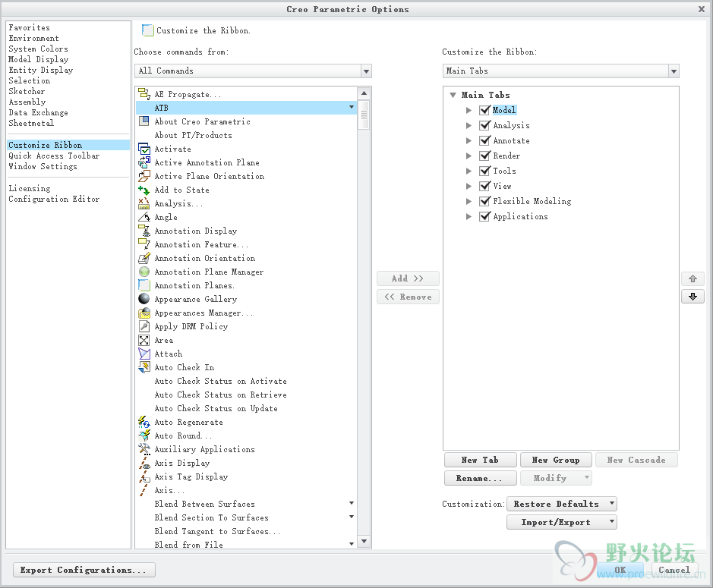The width and height of the screenshot is (713, 588).
Task: Uncheck the Tools tab checkbox
Action: click(484, 171)
